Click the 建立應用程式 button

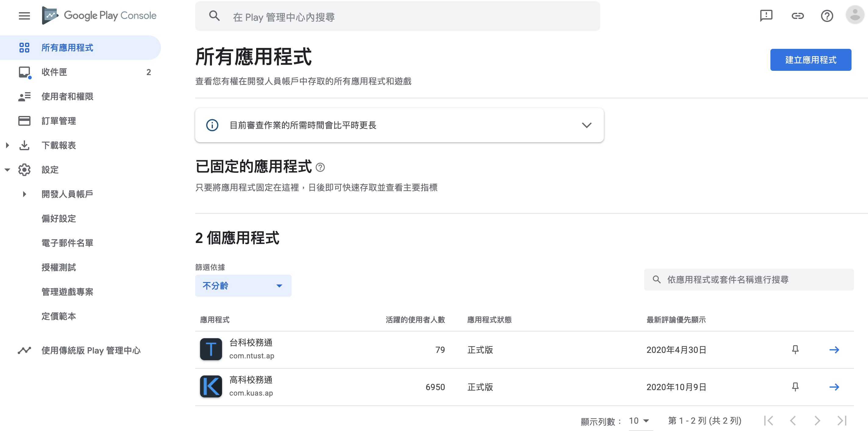coord(810,60)
